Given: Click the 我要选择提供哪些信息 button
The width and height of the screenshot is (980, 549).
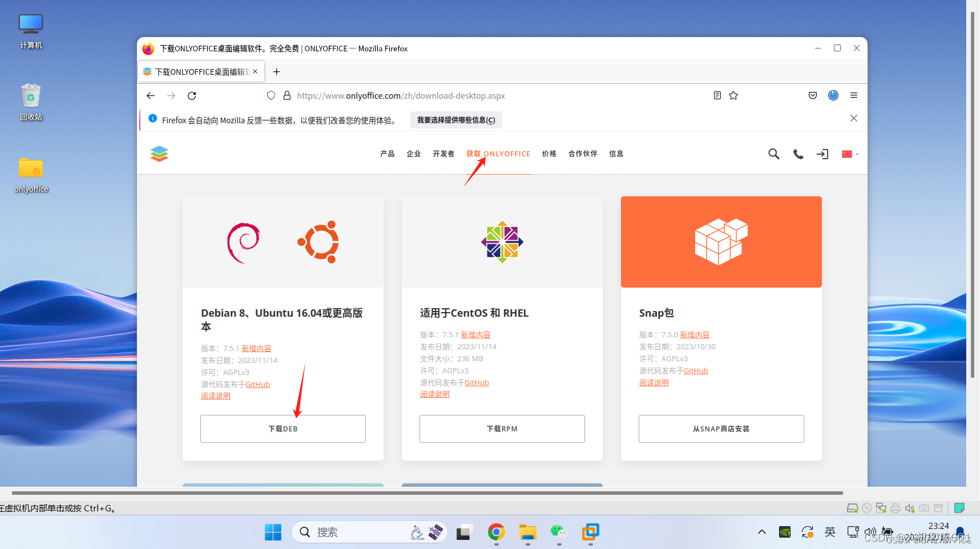Looking at the screenshot, I should (x=456, y=120).
